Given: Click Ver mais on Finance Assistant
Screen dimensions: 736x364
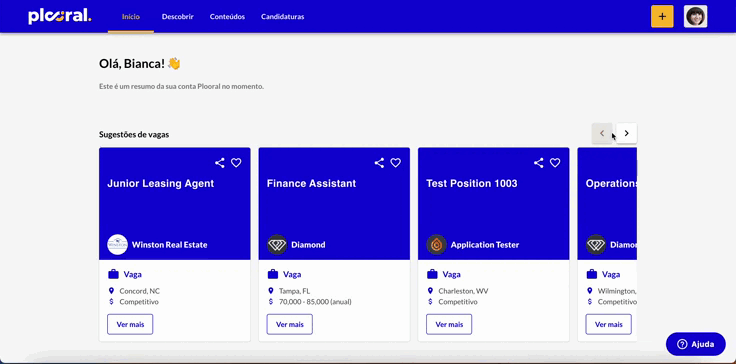Looking at the screenshot, I should pyautogui.click(x=290, y=324).
